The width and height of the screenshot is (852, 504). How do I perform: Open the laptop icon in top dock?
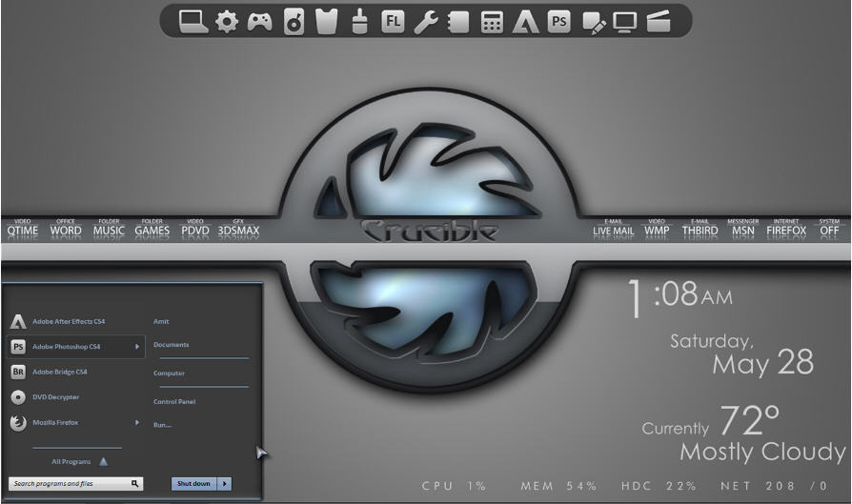click(193, 22)
